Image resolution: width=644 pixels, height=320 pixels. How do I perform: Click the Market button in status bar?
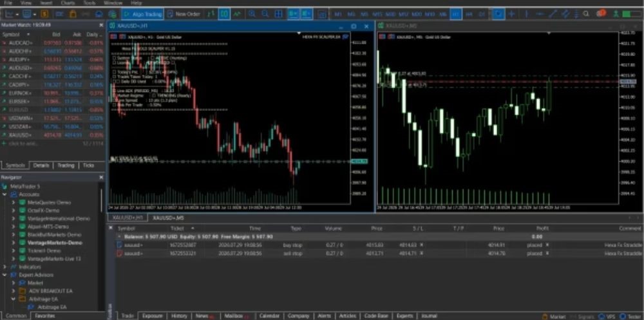click(x=554, y=316)
